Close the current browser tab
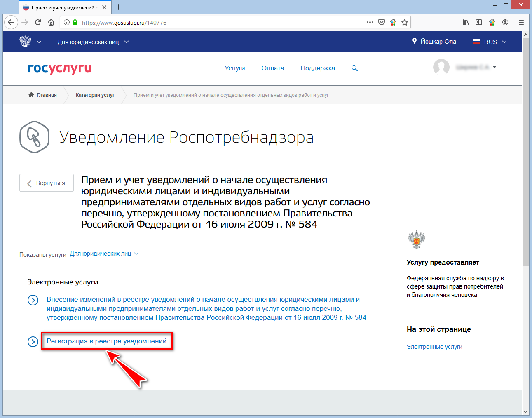The height and width of the screenshot is (418, 532). [104, 7]
